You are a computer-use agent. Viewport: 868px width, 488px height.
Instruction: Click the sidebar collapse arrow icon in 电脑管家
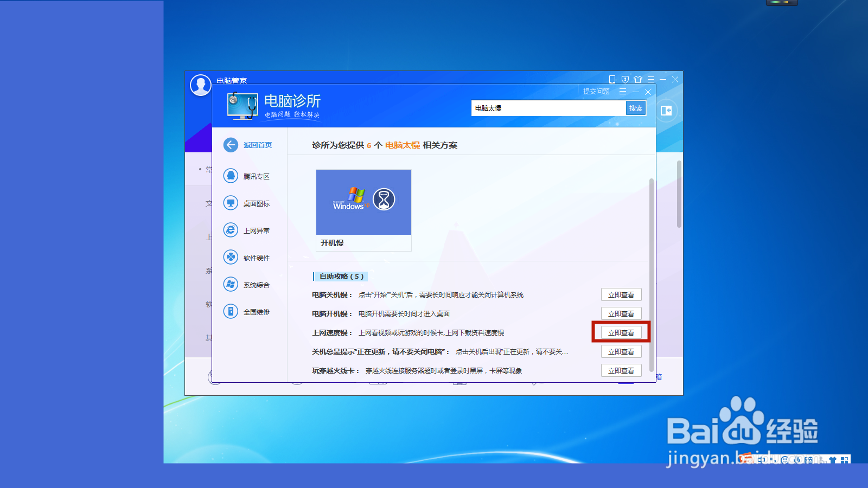666,111
